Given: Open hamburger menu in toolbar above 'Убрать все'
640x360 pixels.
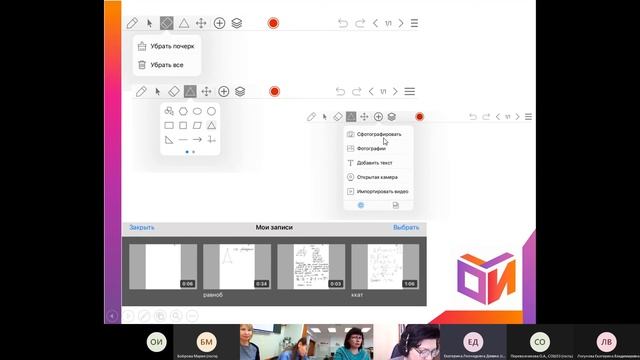Looking at the screenshot, I should (x=414, y=23).
